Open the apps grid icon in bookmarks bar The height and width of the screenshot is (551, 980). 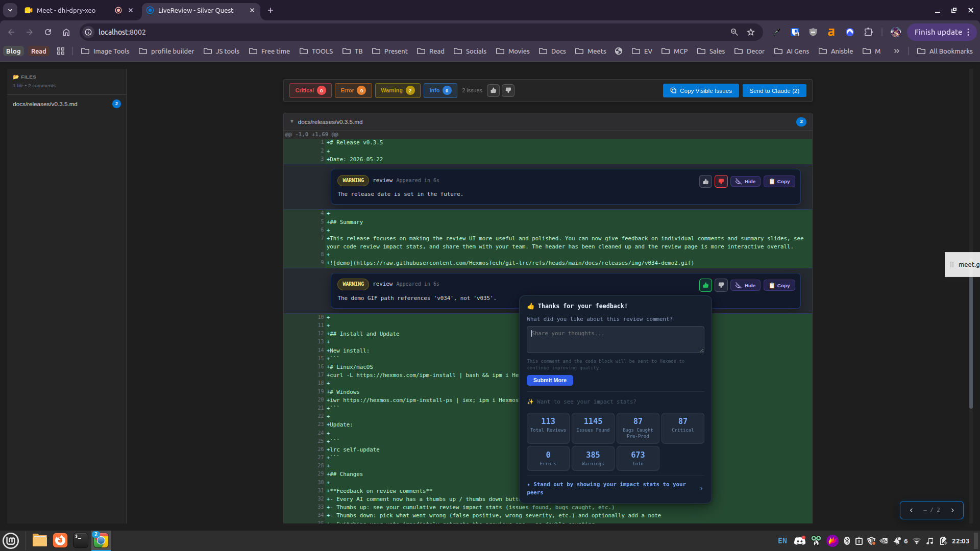[61, 51]
